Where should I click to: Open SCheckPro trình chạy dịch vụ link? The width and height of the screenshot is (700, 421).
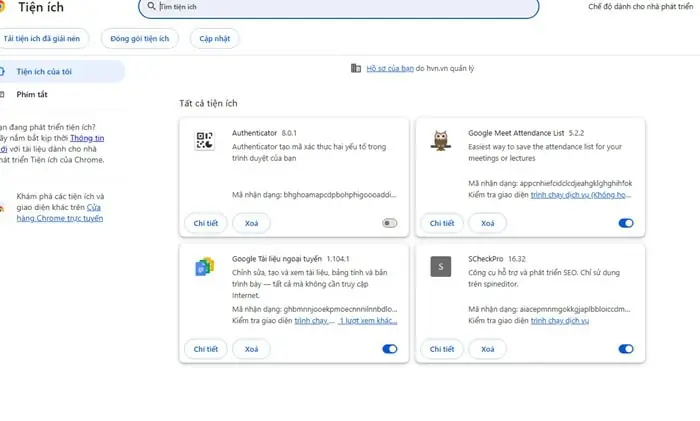pyautogui.click(x=560, y=321)
